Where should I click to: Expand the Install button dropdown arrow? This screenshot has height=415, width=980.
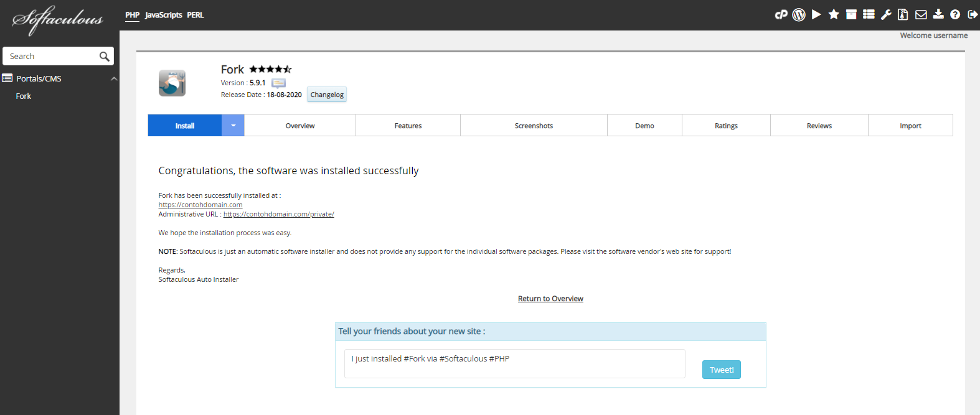click(233, 126)
